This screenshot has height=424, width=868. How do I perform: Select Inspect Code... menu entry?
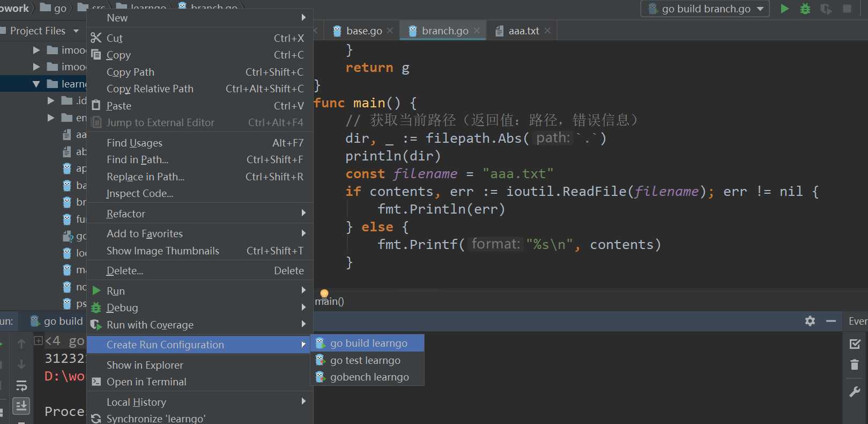click(x=199, y=193)
